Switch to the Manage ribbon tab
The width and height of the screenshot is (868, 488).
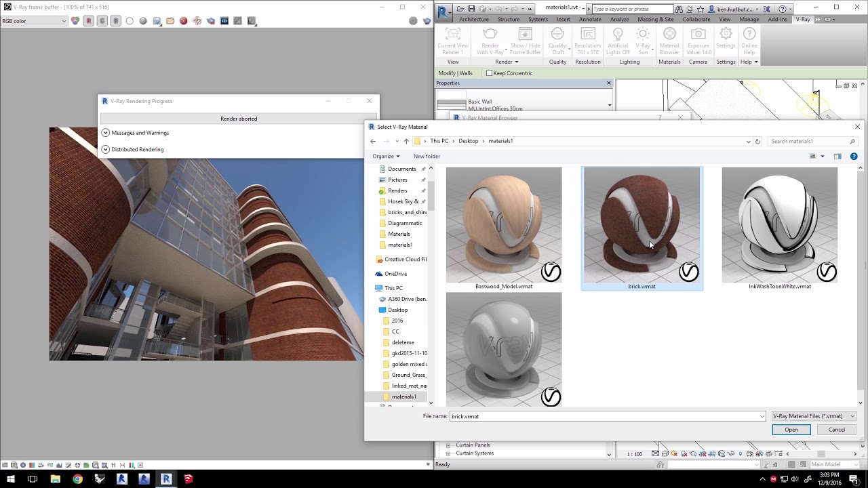tap(749, 19)
